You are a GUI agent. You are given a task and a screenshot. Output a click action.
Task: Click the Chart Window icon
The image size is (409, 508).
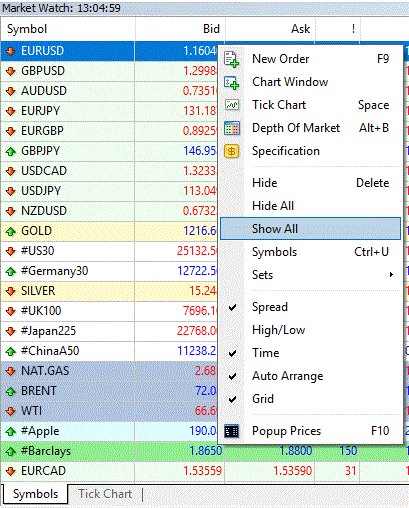click(x=231, y=82)
